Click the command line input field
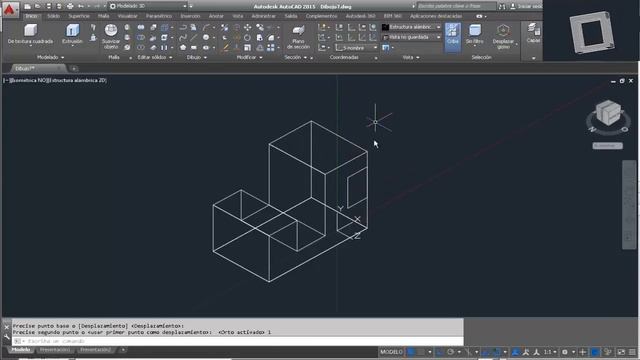 pos(238,341)
